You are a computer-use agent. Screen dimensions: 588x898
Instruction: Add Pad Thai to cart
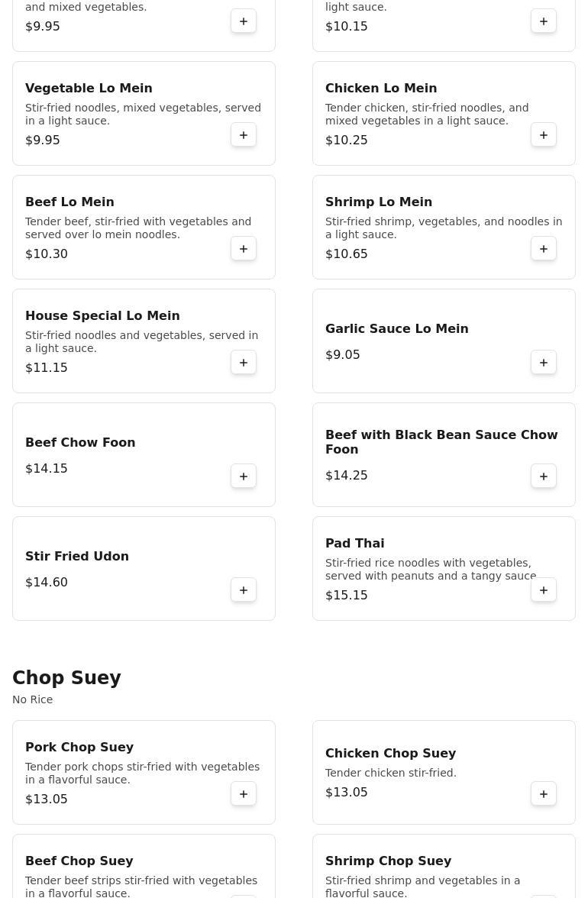pos(544,590)
